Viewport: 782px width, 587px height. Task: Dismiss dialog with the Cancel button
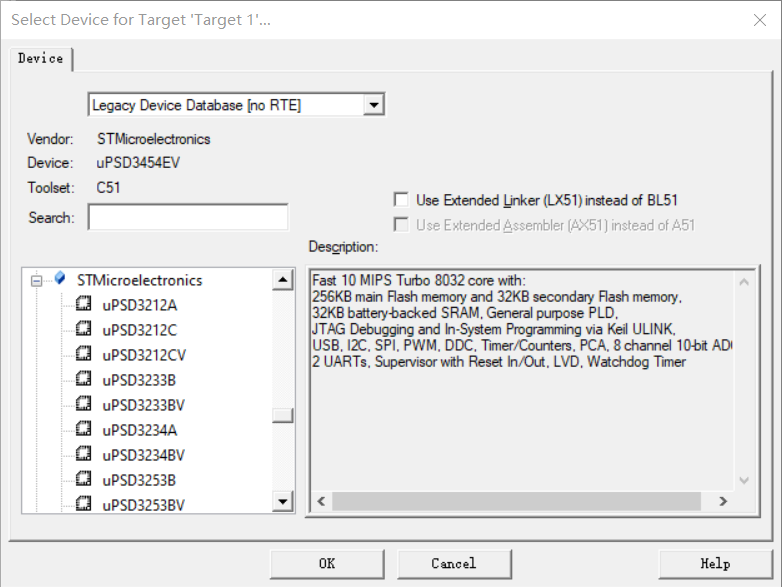pos(454,564)
